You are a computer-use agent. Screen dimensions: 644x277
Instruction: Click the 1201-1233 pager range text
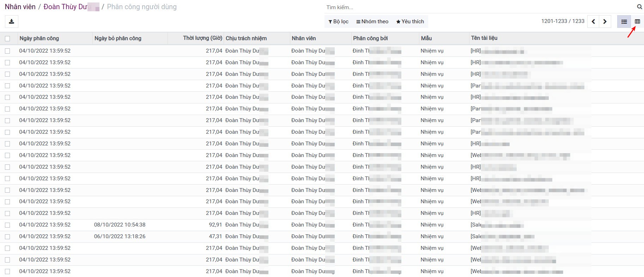(x=554, y=21)
